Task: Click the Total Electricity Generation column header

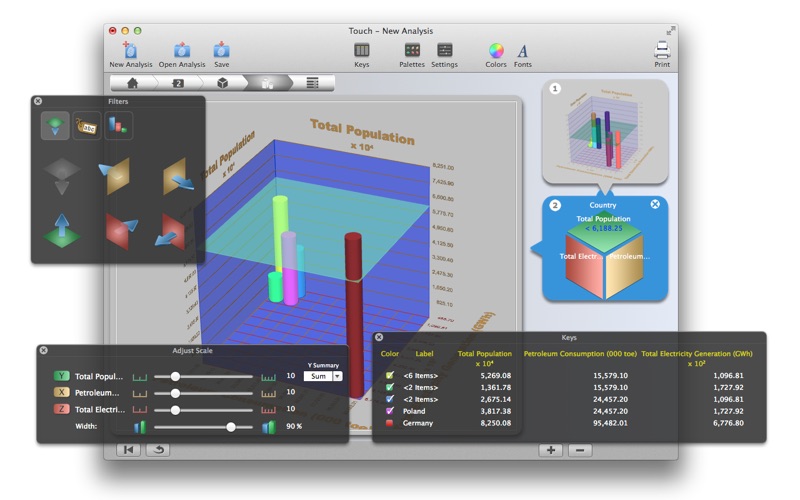Action: (x=696, y=358)
